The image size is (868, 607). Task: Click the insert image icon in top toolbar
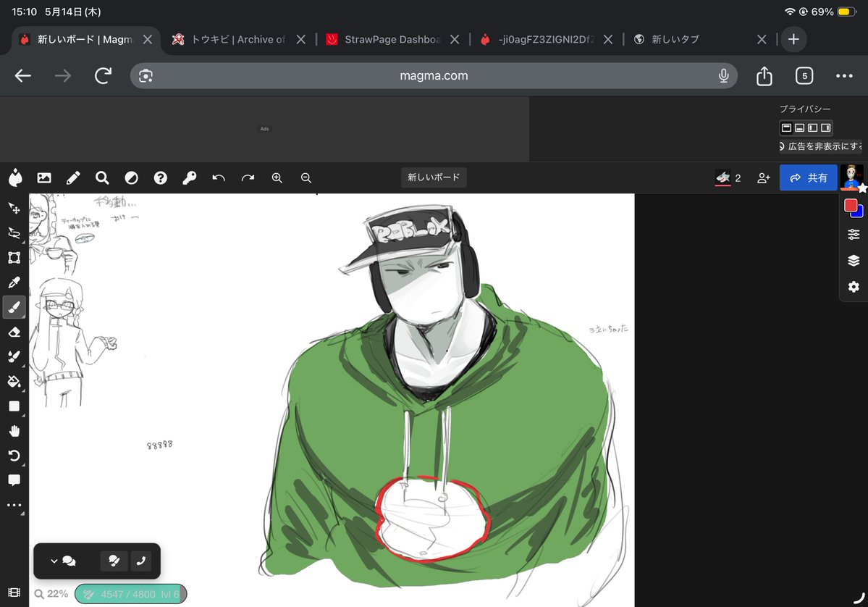[43, 177]
